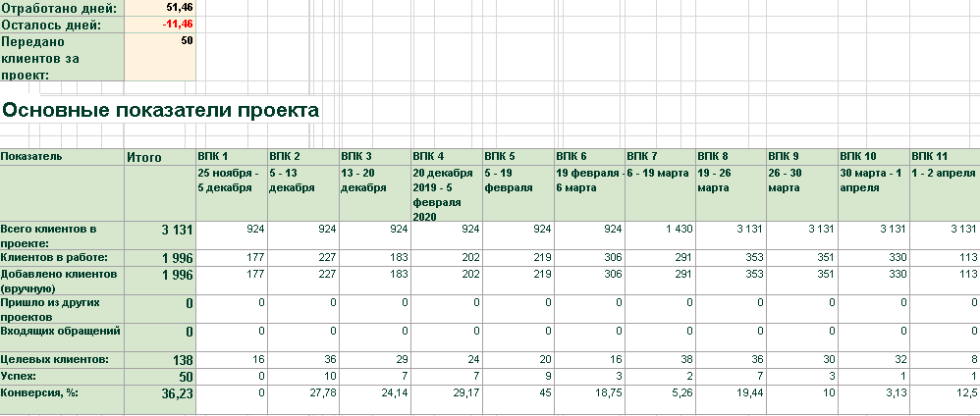Select the 'Итого' column header
The image size is (980, 416).
pyautogui.click(x=160, y=157)
